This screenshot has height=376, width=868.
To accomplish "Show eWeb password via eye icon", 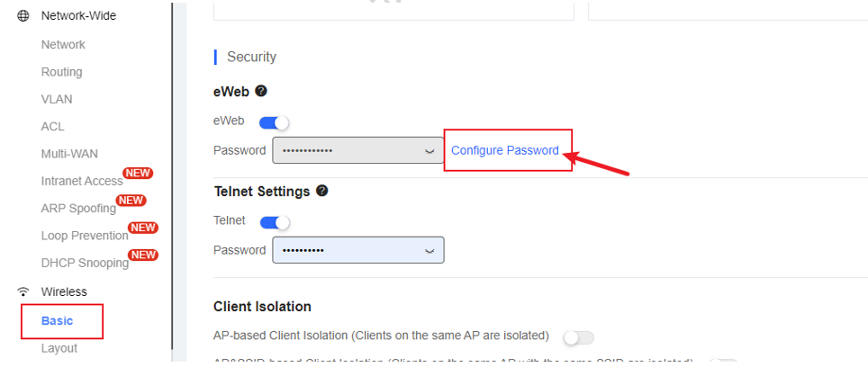I will point(429,151).
